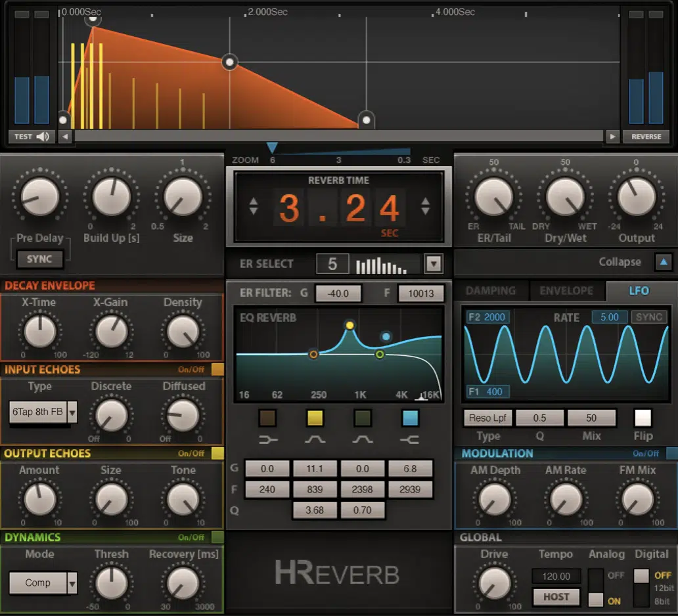Toggle the REVERSE button
This screenshot has width=678, height=616.
click(646, 137)
